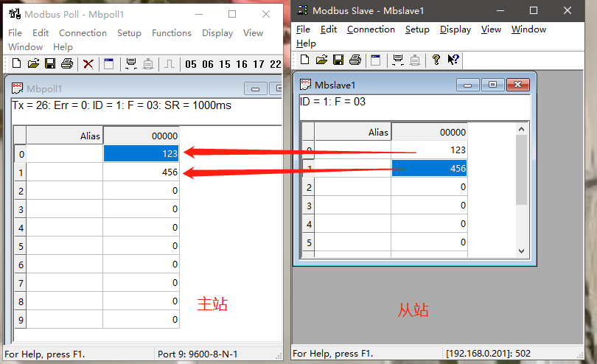Image resolution: width=597 pixels, height=364 pixels.
Task: Click Save icon in Modbus Poll toolbar
Action: 50,64
